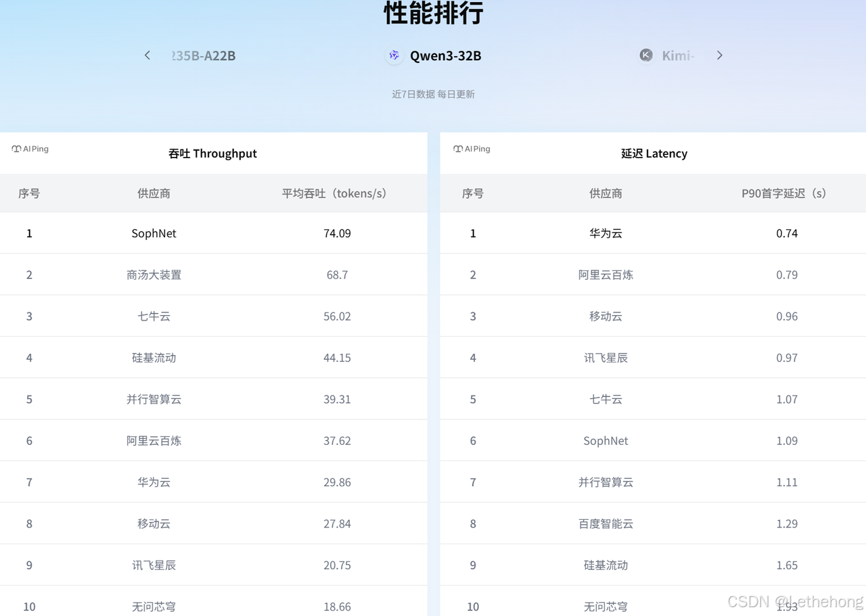This screenshot has width=866, height=616.
Task: Select 移动云 in the Throughput table
Action: pyautogui.click(x=154, y=523)
